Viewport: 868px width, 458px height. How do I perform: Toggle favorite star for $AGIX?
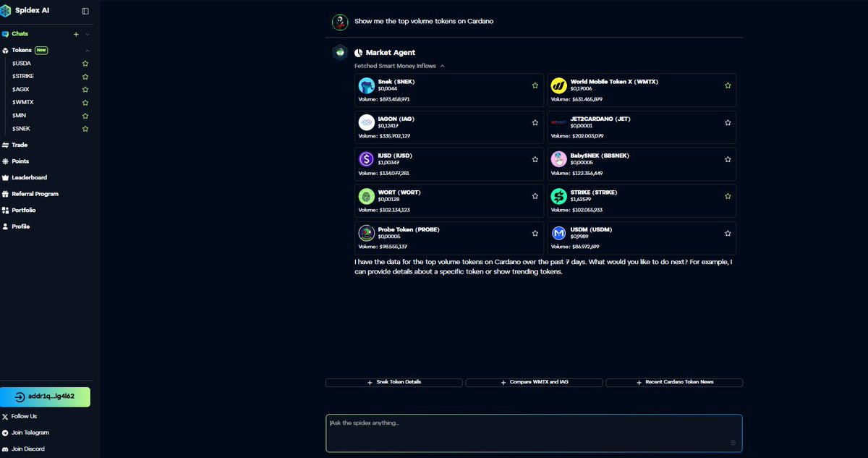pyautogui.click(x=85, y=89)
